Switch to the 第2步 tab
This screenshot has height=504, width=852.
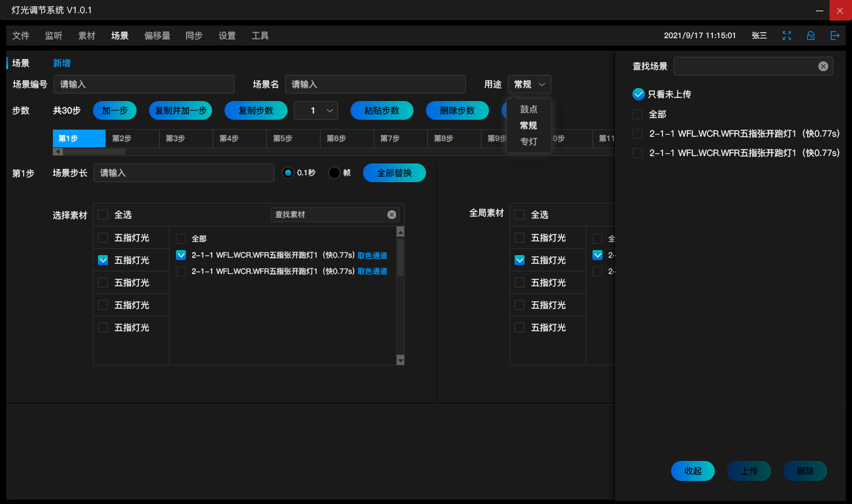(x=133, y=138)
